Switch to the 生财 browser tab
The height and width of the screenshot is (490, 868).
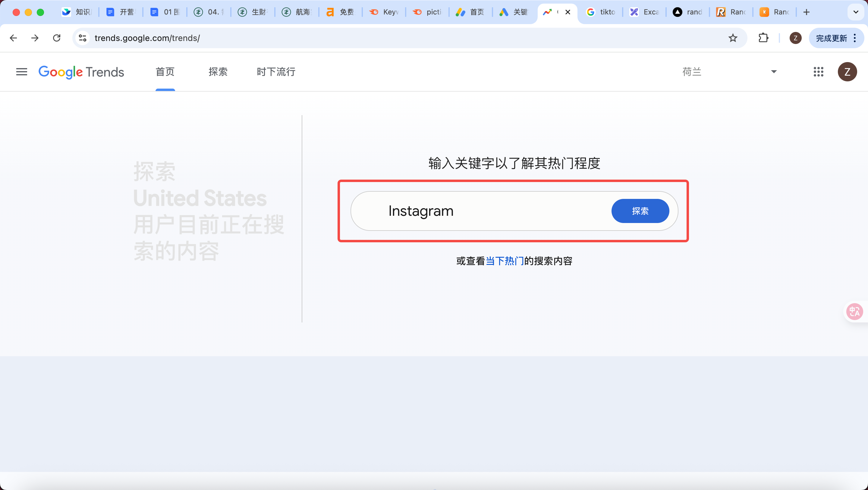click(x=253, y=12)
